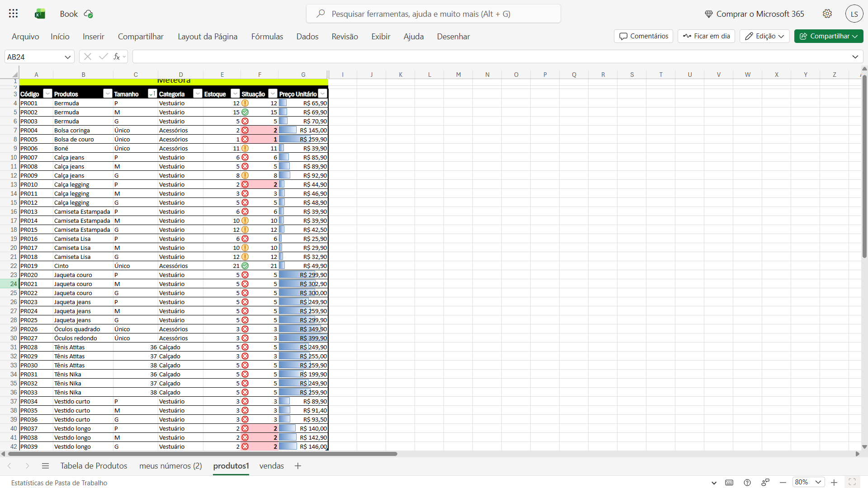Viewport: 868px width, 488px height.
Task: Click yellow warning icon in PR001 row
Action: [245, 103]
